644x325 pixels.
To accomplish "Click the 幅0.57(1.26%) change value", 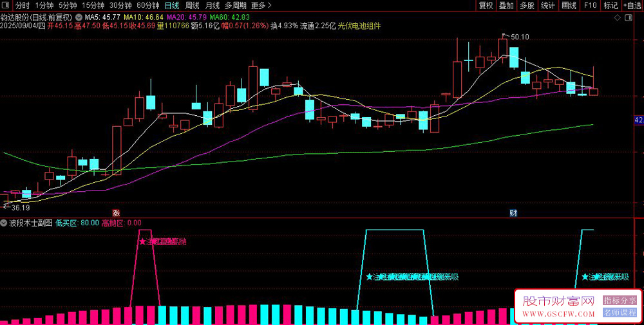I will point(245,26).
